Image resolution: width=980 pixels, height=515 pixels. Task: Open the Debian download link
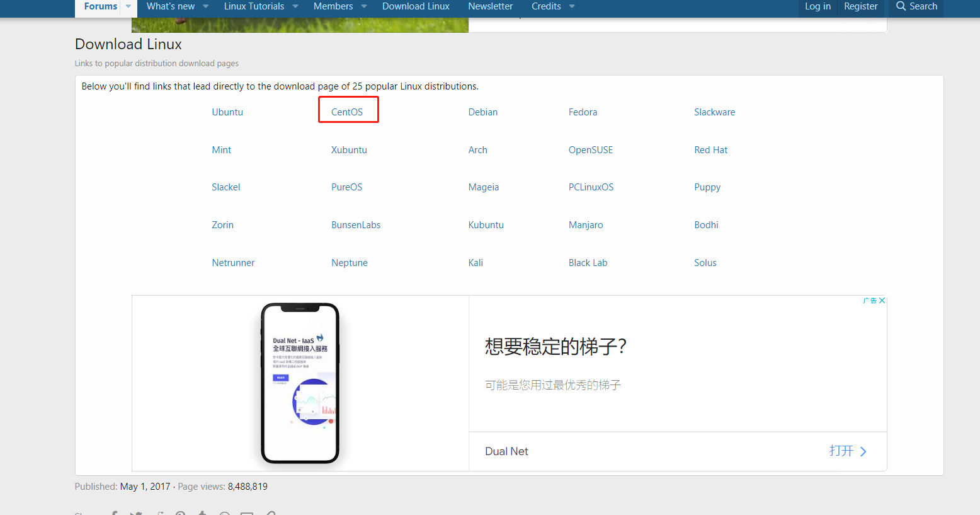coord(483,112)
